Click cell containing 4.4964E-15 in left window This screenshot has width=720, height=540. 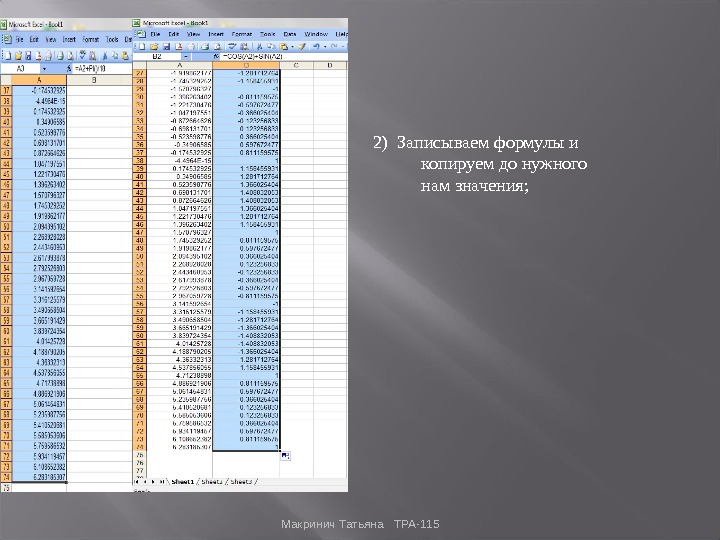tap(39, 101)
